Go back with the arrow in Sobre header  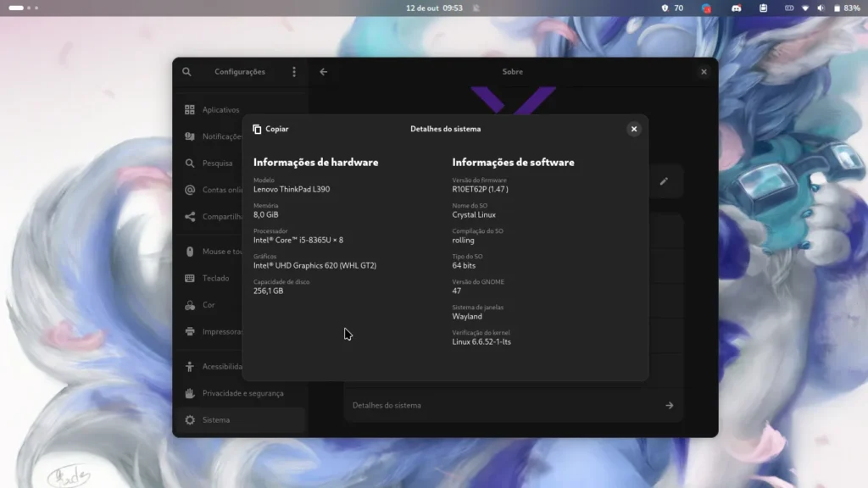[x=323, y=72]
